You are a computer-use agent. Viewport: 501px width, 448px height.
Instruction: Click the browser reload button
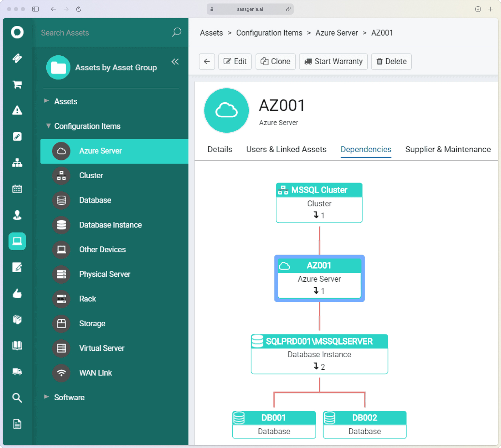(79, 9)
